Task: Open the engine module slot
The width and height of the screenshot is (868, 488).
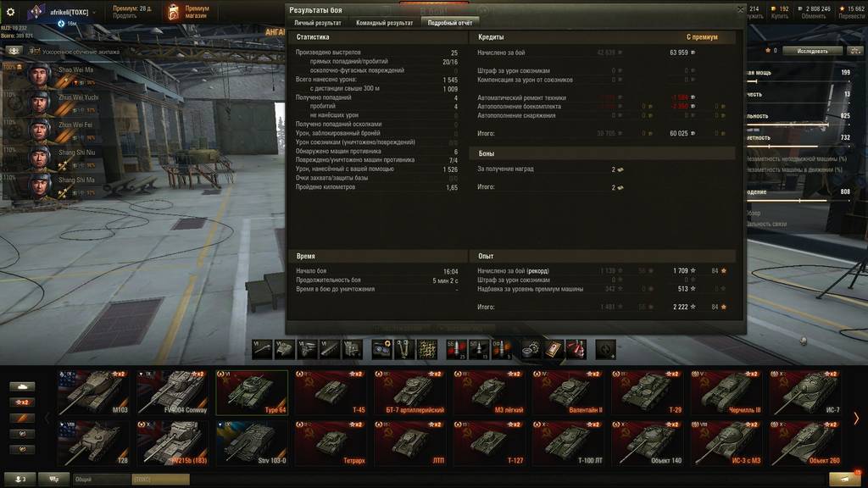Action: tap(307, 349)
